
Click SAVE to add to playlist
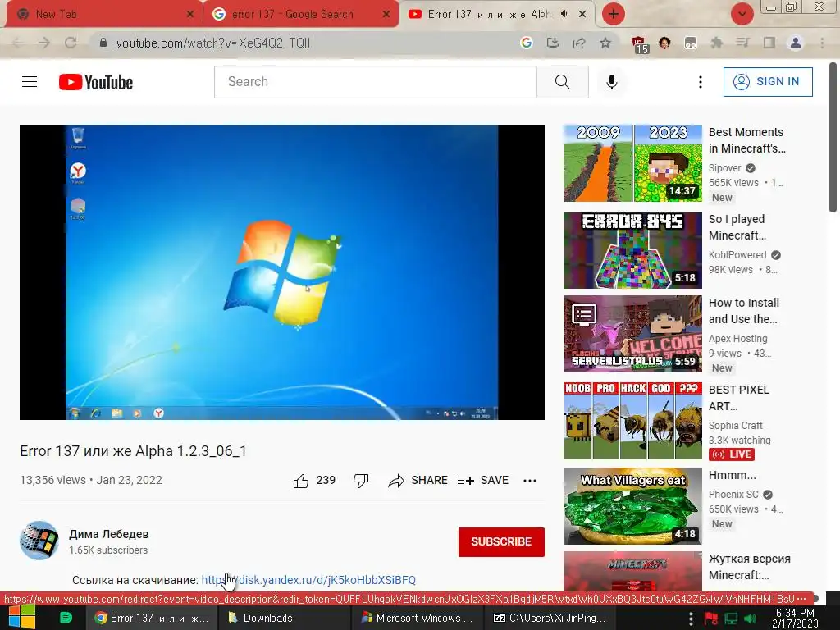(x=483, y=481)
